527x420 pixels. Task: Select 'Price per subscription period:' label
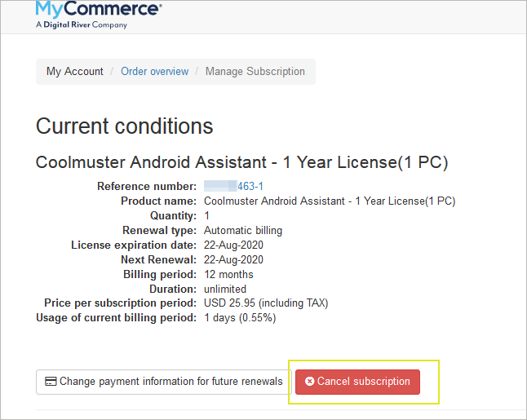coord(120,303)
